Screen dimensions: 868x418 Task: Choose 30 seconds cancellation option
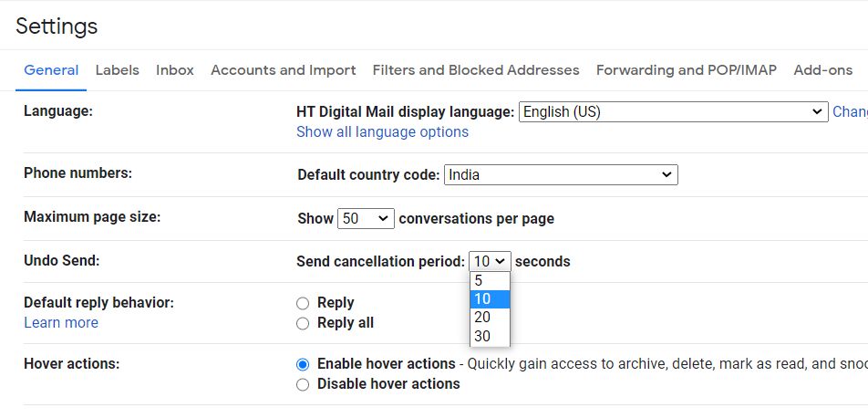490,337
